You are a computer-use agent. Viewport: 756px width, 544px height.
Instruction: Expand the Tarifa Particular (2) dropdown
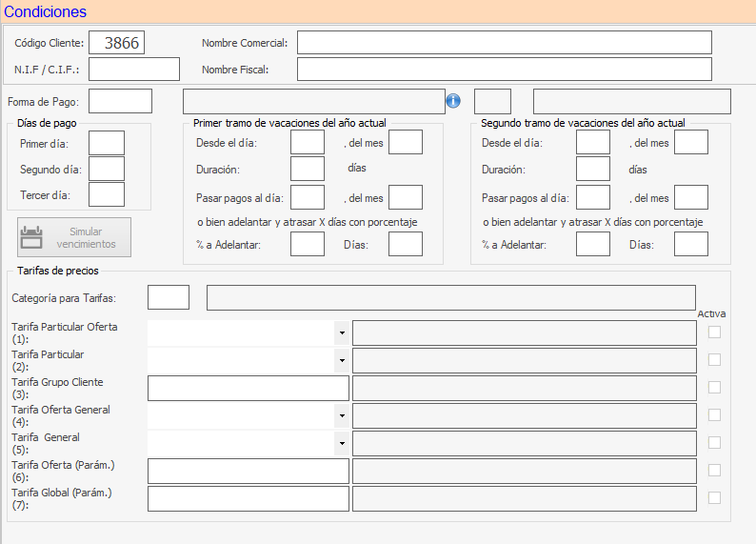click(x=341, y=361)
